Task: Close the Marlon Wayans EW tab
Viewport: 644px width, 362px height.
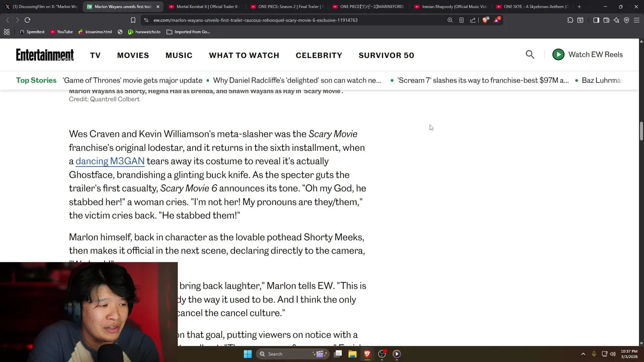Action: [158, 7]
